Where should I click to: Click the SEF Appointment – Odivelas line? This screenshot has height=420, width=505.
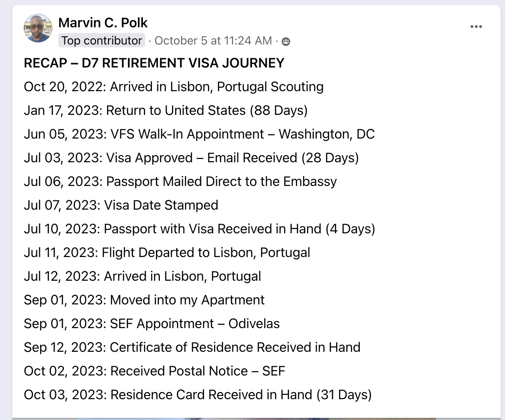pyautogui.click(x=152, y=324)
